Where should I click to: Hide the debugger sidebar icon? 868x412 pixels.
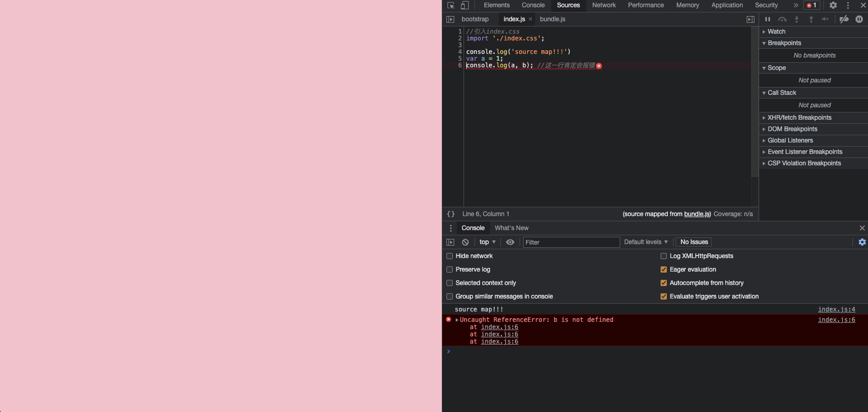[x=750, y=19]
